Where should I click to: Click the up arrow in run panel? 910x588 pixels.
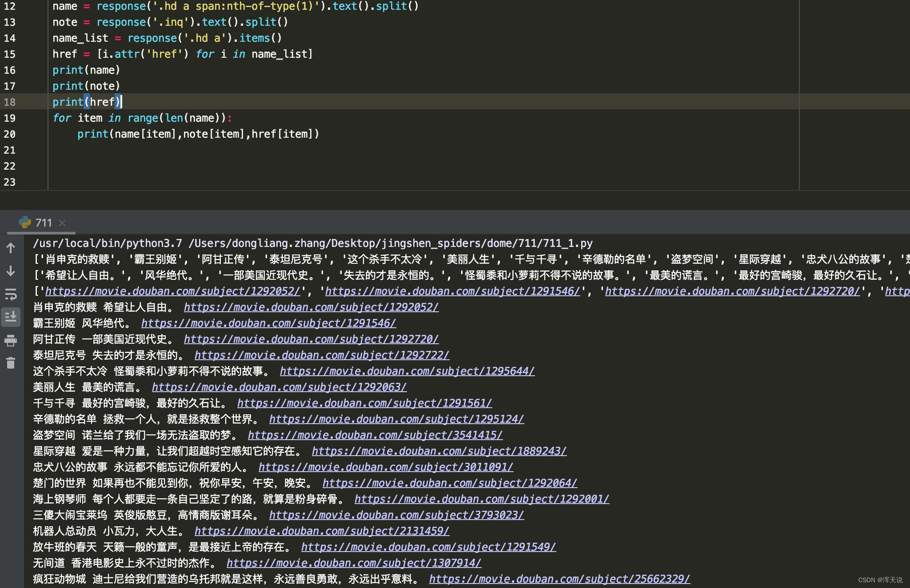11,248
